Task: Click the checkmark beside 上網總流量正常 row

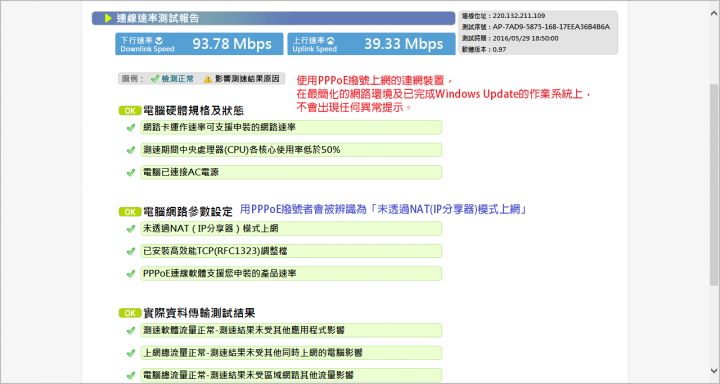Action: tap(130, 353)
